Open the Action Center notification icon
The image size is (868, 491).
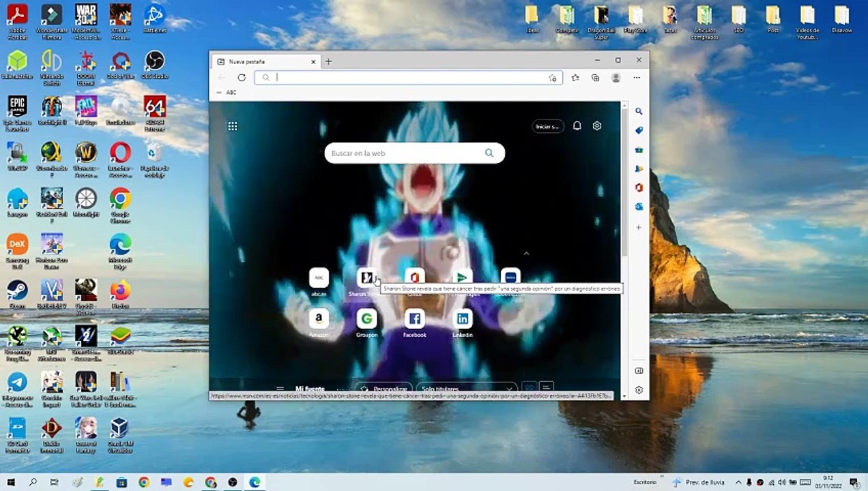point(854,482)
